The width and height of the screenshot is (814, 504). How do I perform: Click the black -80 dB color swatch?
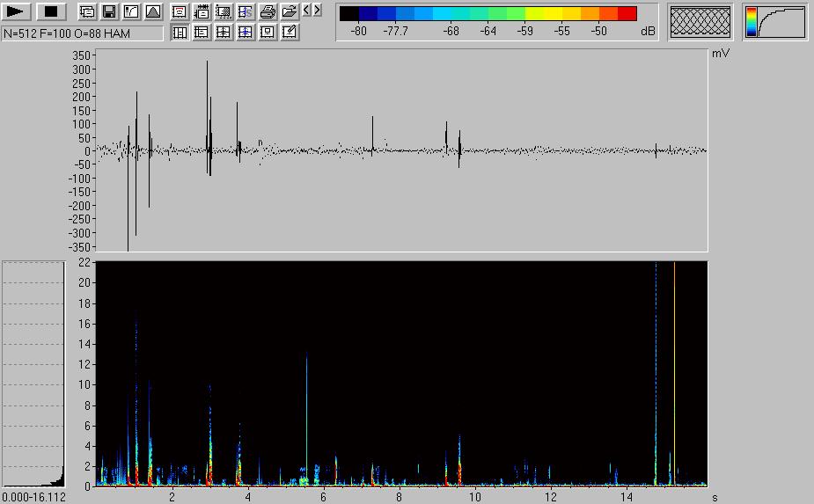point(349,13)
